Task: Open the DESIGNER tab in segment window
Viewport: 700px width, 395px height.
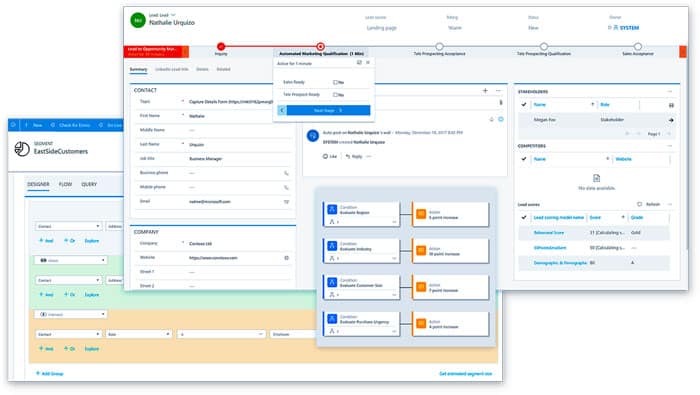Action: [38, 184]
